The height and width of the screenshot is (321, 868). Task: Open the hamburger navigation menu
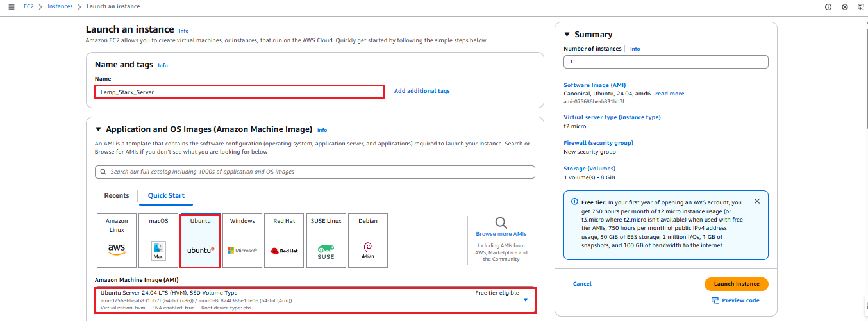pyautogui.click(x=12, y=6)
